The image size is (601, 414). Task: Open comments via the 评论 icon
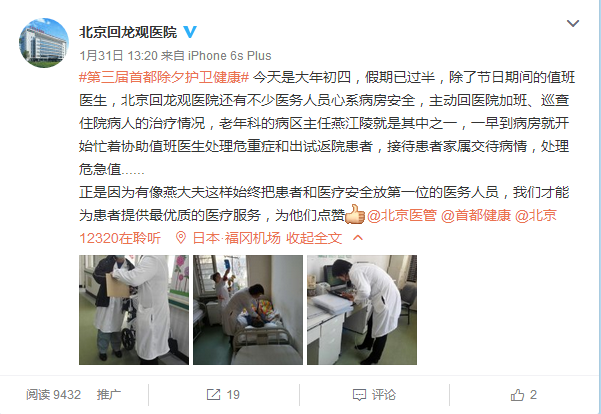[359, 395]
